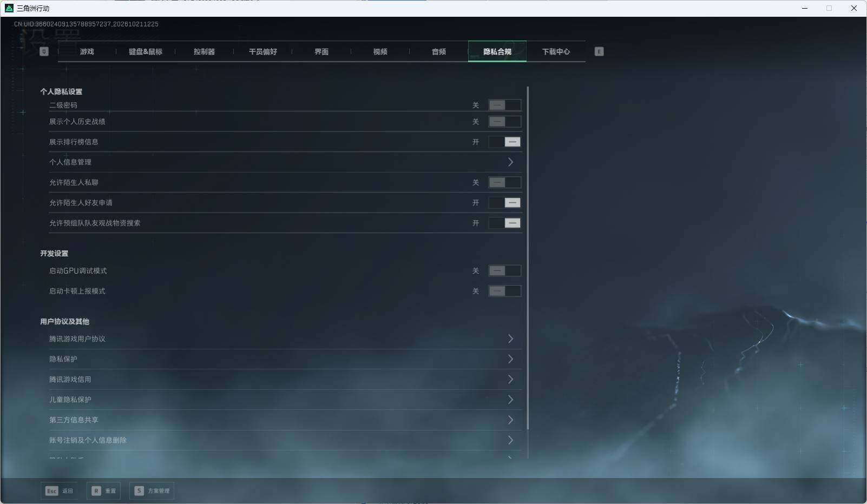This screenshot has width=867, height=504.
Task: Open the 干员偏好 tab
Action: pyautogui.click(x=263, y=51)
